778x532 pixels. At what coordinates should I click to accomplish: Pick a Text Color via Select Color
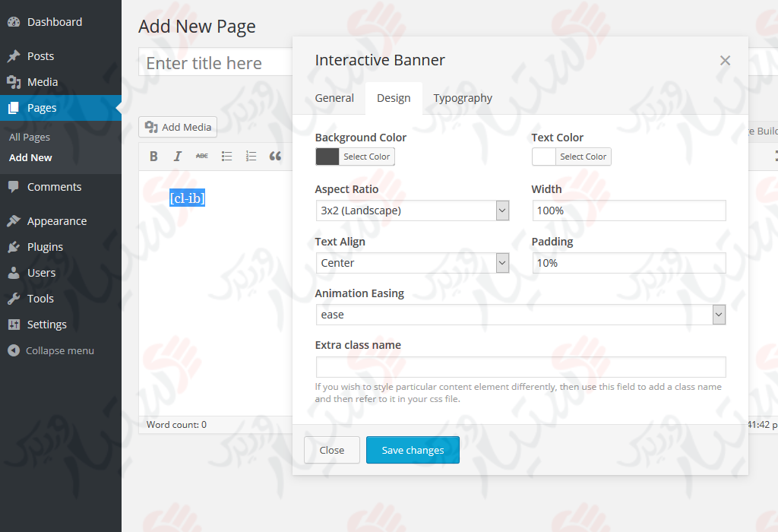click(x=583, y=157)
